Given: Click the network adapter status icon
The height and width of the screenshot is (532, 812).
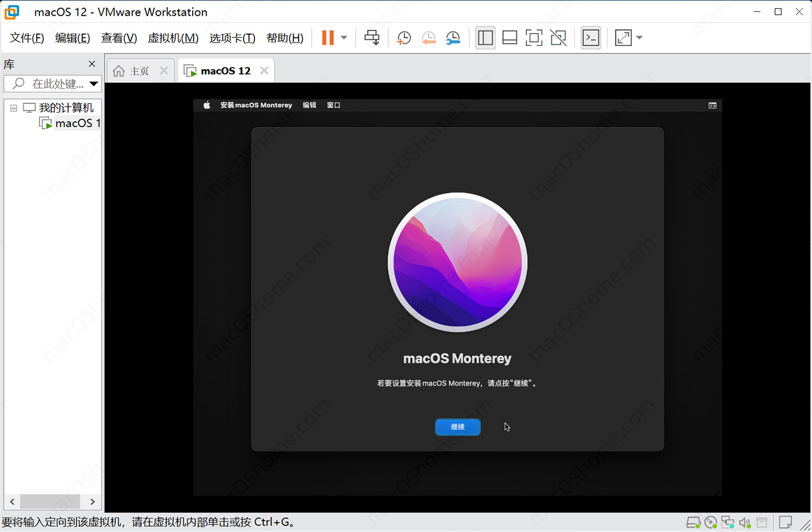Looking at the screenshot, I should pyautogui.click(x=728, y=523).
